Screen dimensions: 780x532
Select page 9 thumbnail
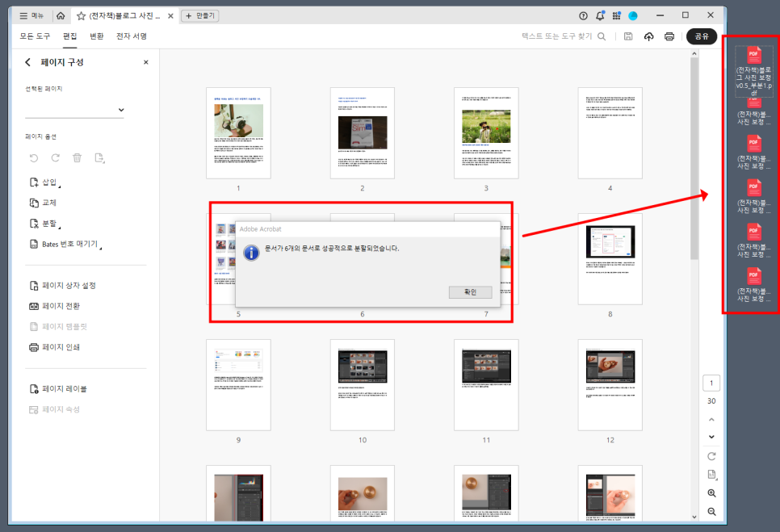238,385
